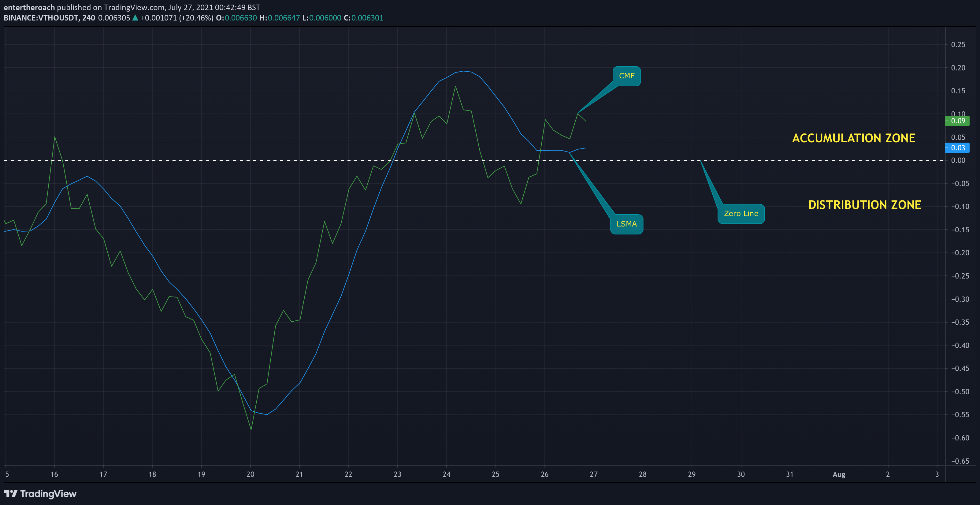This screenshot has height=505, width=980.
Task: Click the CMF callout label
Action: pos(627,76)
